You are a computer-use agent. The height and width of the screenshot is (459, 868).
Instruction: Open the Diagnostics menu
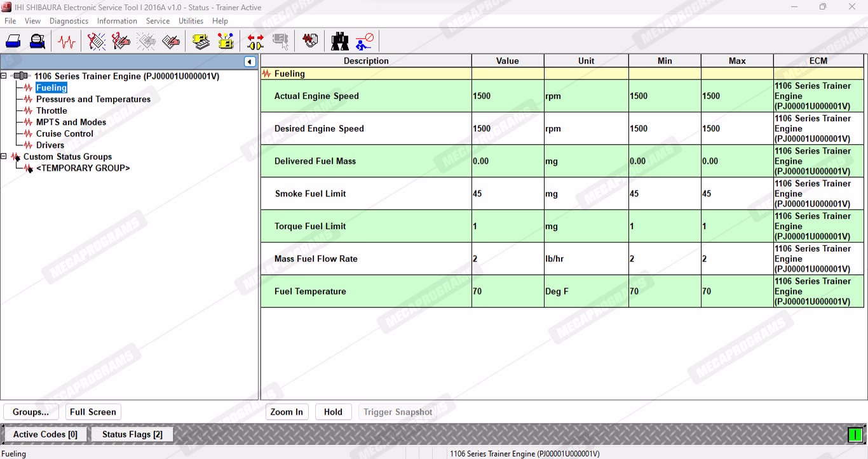click(69, 21)
